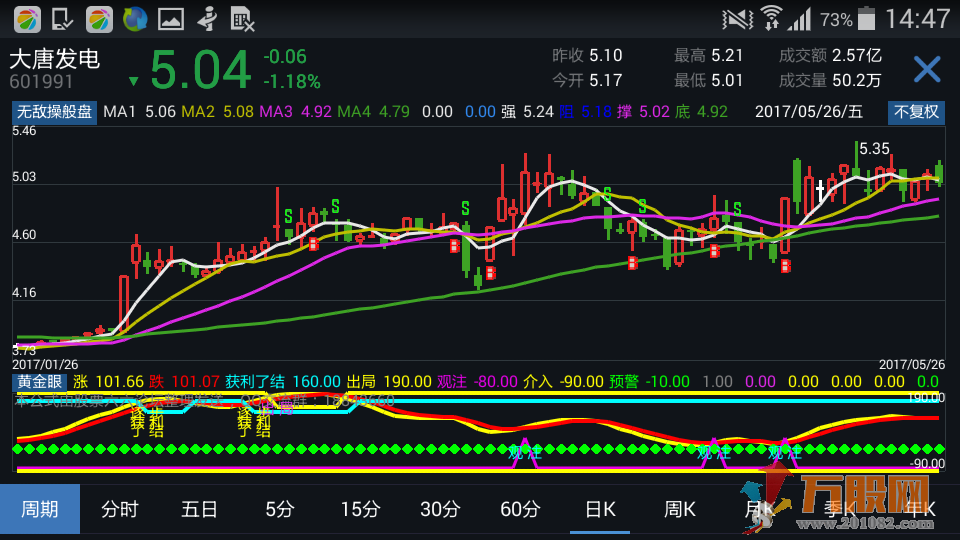The height and width of the screenshot is (540, 960).
Task: Tap the cellular signal bars icon
Action: [x=800, y=19]
